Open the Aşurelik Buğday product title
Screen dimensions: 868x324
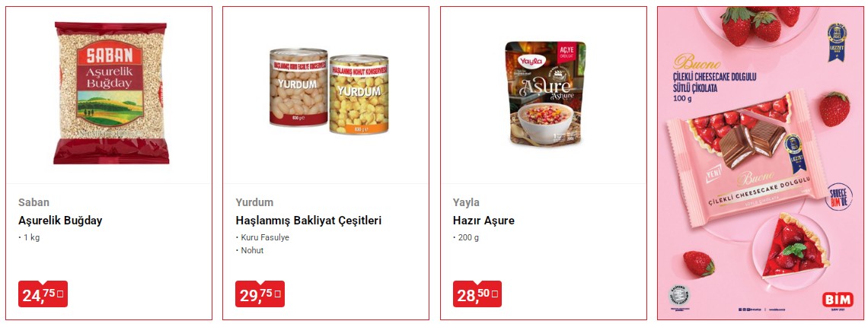click(x=60, y=221)
